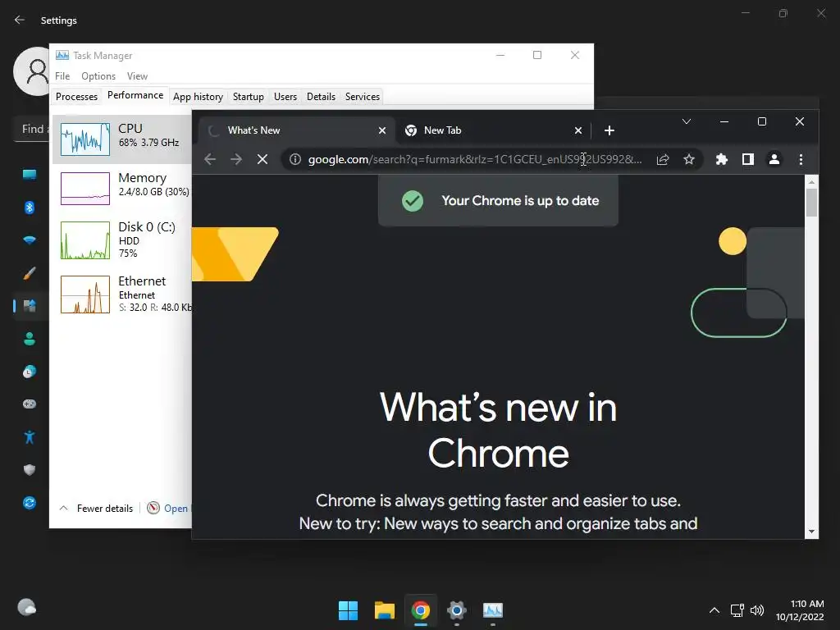Open System category icon in Settings sidebar
Viewport: 840px width, 630px height.
tap(30, 175)
